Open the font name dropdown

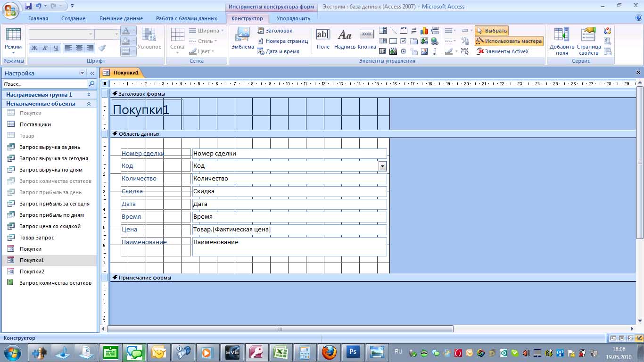[x=91, y=34]
